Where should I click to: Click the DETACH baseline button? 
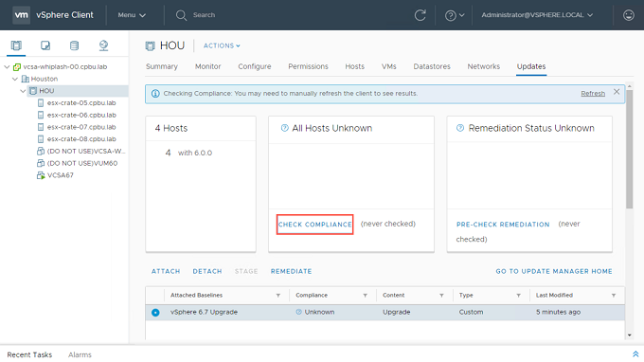pos(207,271)
